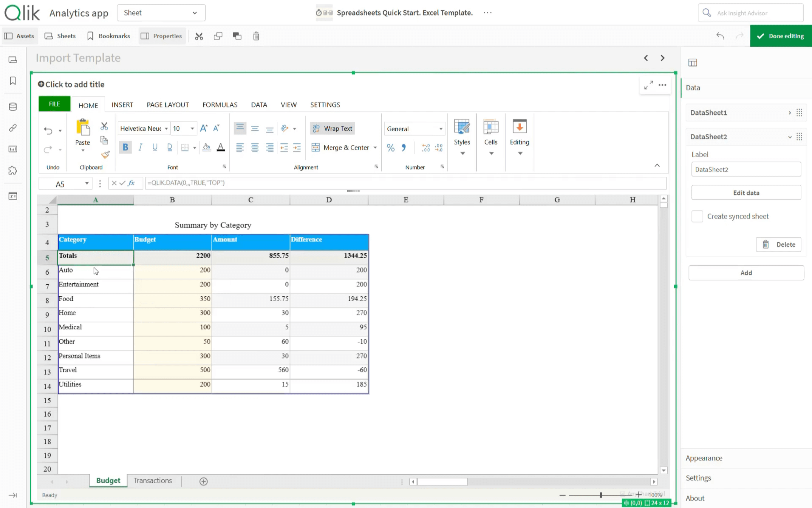Enable Create synced sheet checkbox
This screenshot has width=812, height=508.
(x=697, y=216)
